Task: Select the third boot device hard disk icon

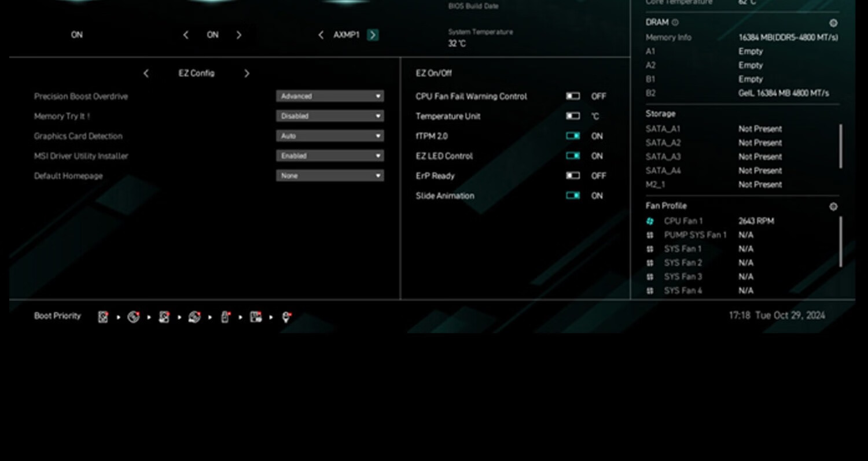Action: tap(164, 316)
